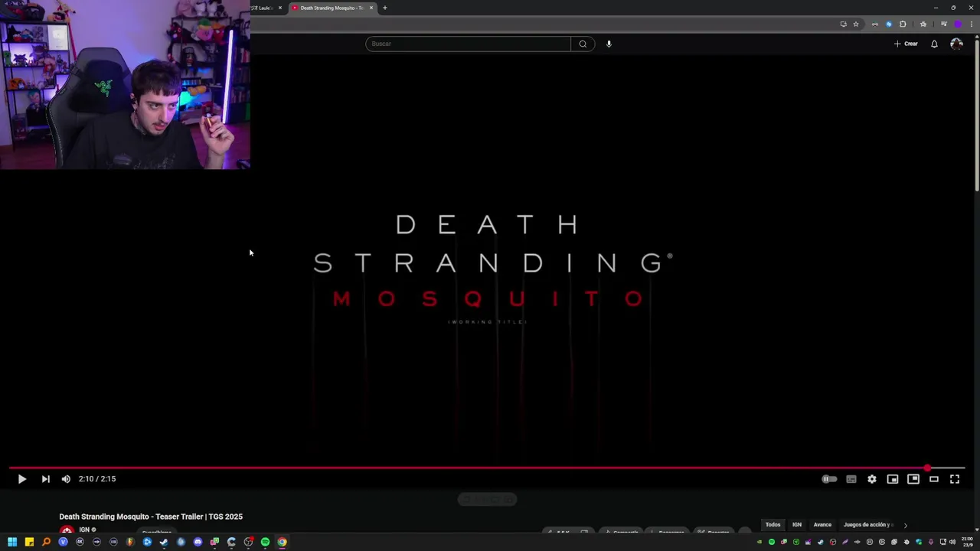Click the video time display 2:10 / 2:15

pyautogui.click(x=97, y=479)
